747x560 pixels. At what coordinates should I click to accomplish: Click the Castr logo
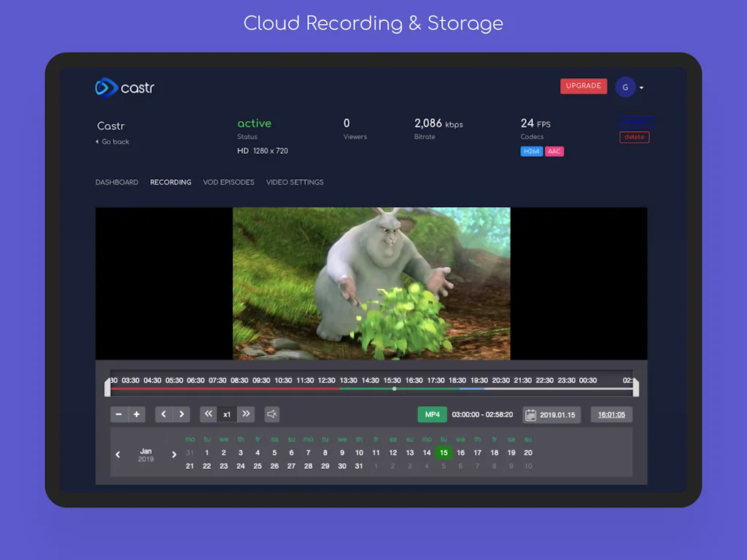coord(125,88)
